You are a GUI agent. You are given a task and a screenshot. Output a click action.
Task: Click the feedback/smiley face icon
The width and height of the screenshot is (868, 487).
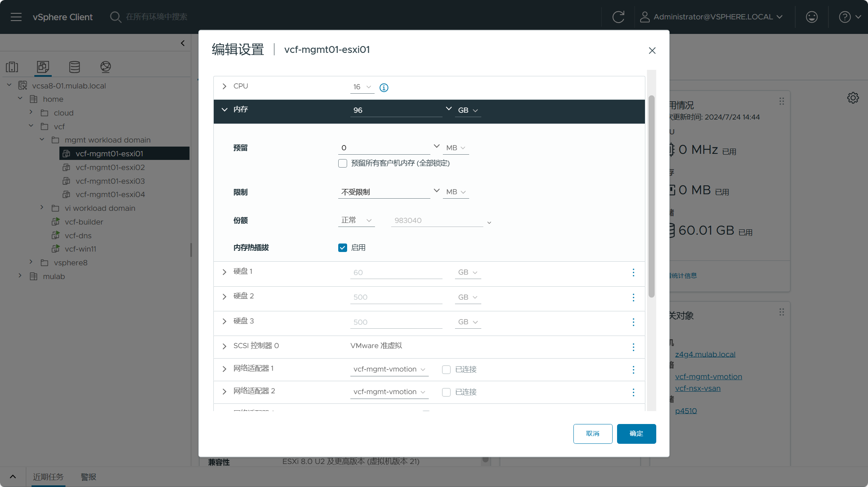812,17
